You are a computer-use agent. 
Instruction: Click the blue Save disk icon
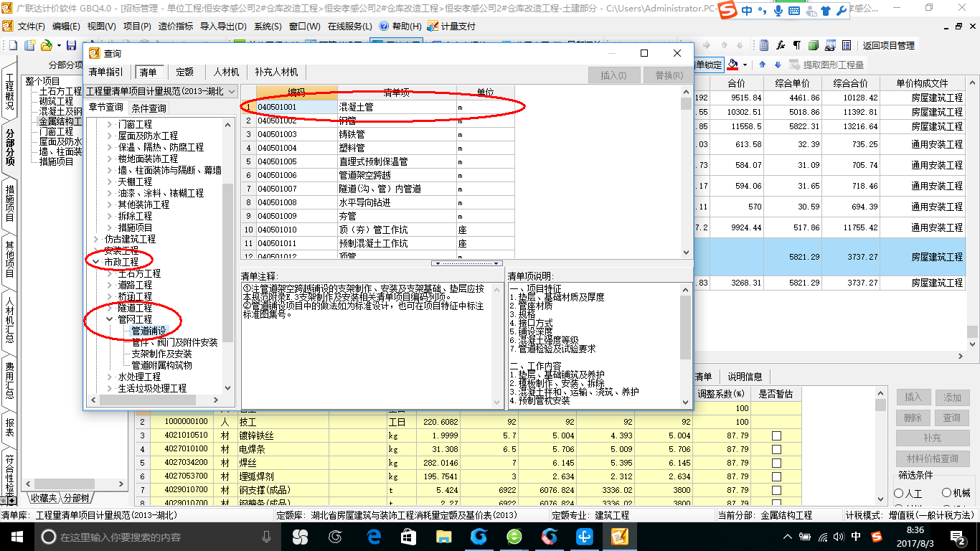point(71,45)
